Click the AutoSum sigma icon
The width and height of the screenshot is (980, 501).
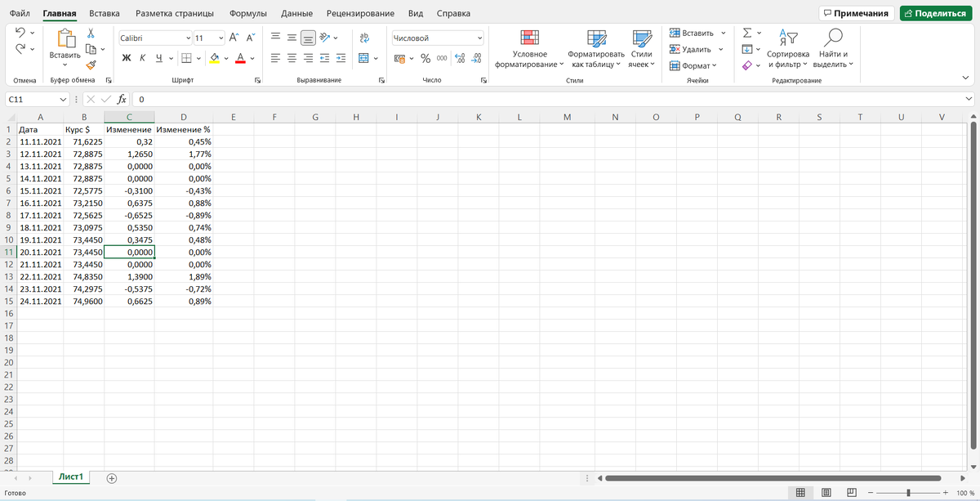point(747,33)
